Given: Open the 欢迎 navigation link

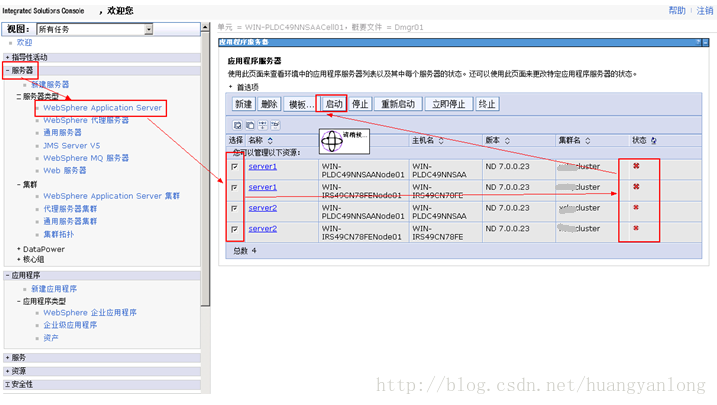Looking at the screenshot, I should point(25,43).
